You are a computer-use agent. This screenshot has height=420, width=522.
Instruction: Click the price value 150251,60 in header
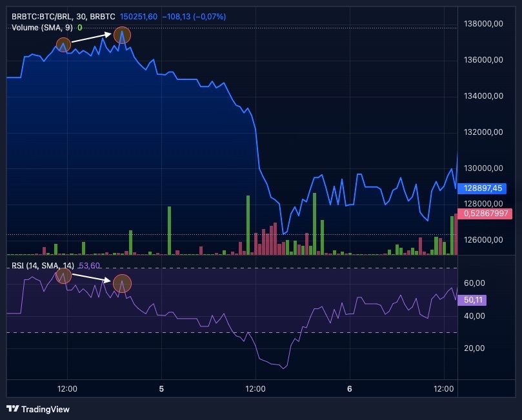(139, 17)
